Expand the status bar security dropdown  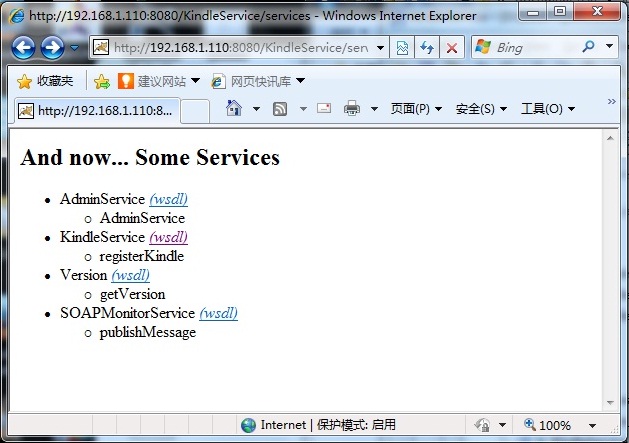502,425
